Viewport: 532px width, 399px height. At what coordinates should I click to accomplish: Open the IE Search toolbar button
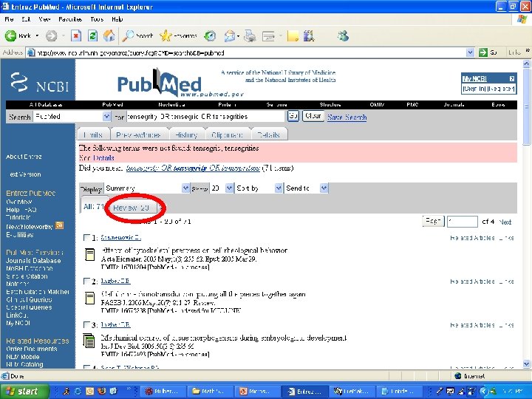coord(137,35)
